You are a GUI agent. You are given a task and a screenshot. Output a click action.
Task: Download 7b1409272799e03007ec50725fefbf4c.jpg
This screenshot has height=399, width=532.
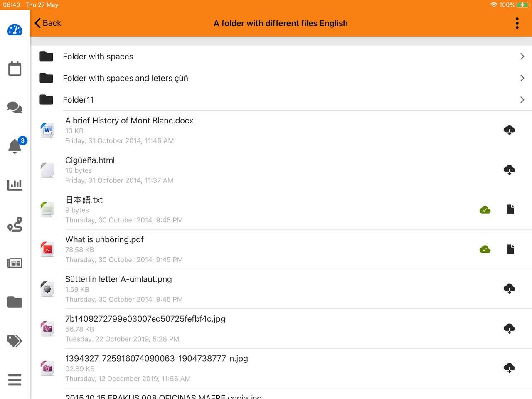point(509,329)
